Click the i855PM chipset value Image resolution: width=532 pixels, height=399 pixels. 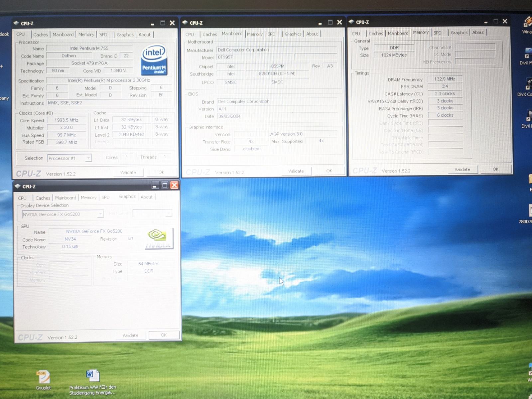(x=277, y=66)
